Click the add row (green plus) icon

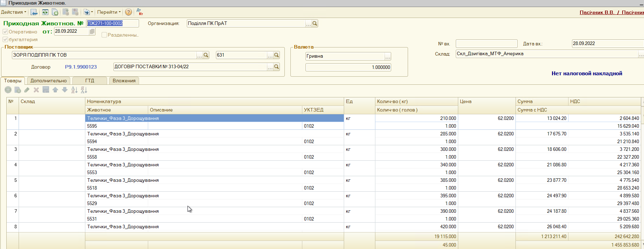click(8, 90)
